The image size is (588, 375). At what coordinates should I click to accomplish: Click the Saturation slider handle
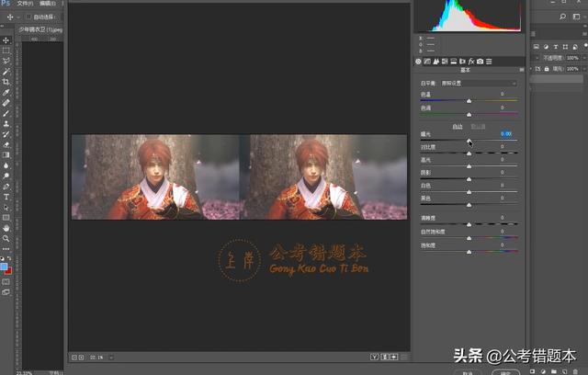tap(469, 252)
